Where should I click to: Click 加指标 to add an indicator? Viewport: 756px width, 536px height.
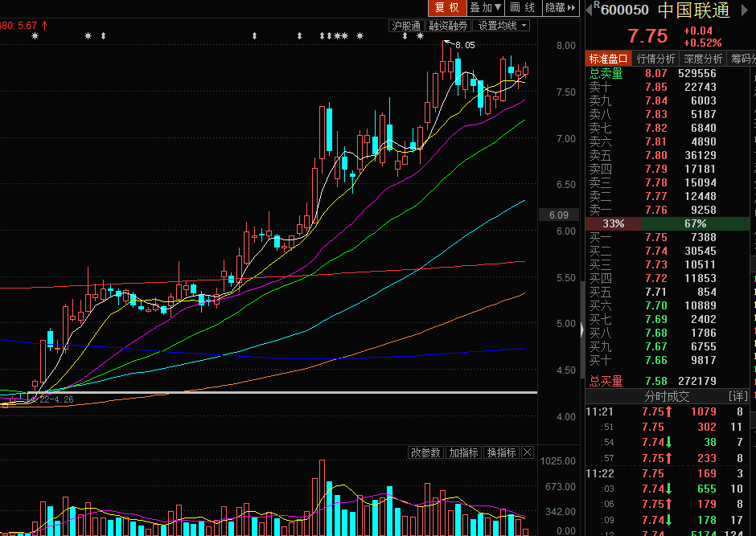tap(463, 452)
